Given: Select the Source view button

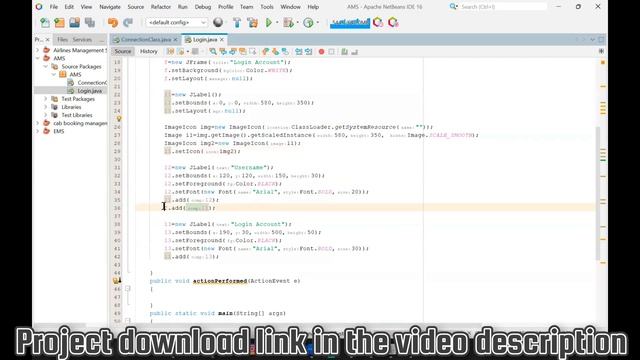Looking at the screenshot, I should pyautogui.click(x=123, y=51).
